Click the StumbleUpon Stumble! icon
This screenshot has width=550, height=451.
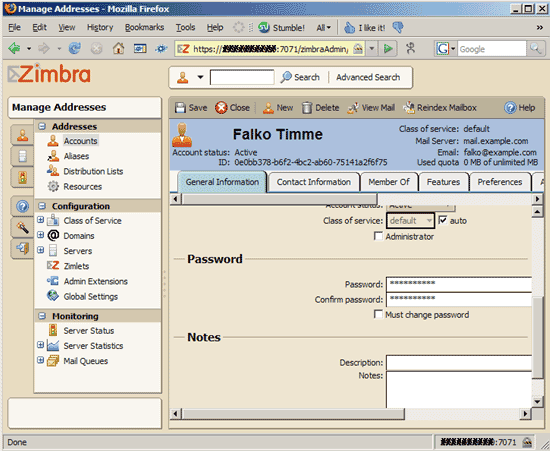point(264,27)
